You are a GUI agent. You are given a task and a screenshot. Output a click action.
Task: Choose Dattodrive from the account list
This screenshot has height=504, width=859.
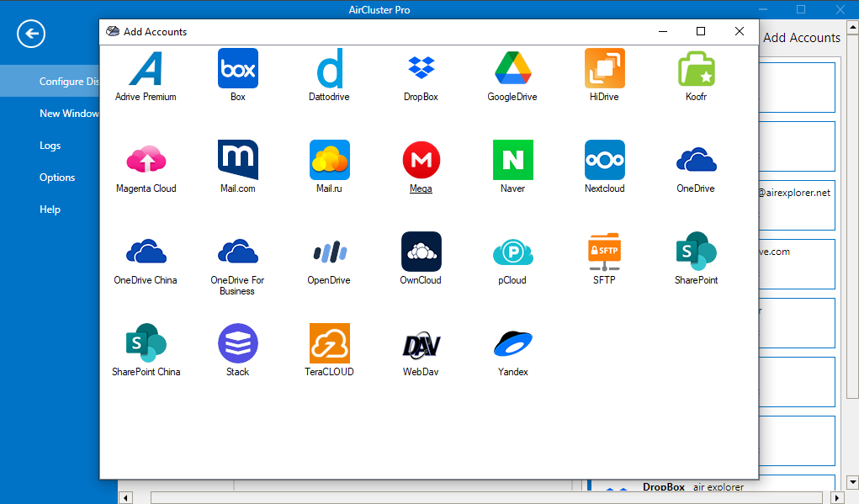coord(329,68)
